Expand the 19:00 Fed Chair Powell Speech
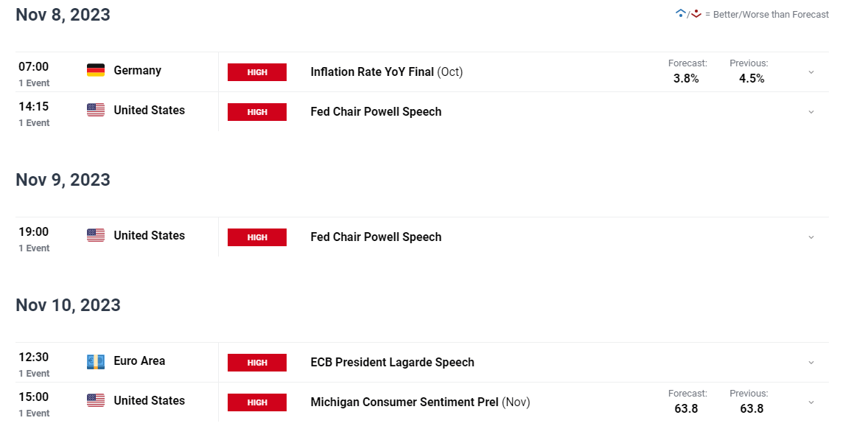The width and height of the screenshot is (868, 443). (811, 237)
